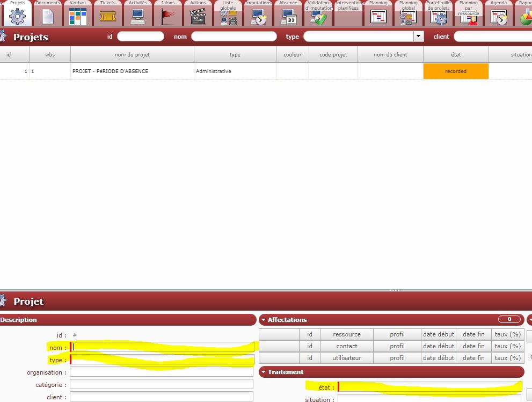Open the type filter dropdown arrow
The height and width of the screenshot is (402, 532).
pyautogui.click(x=418, y=37)
